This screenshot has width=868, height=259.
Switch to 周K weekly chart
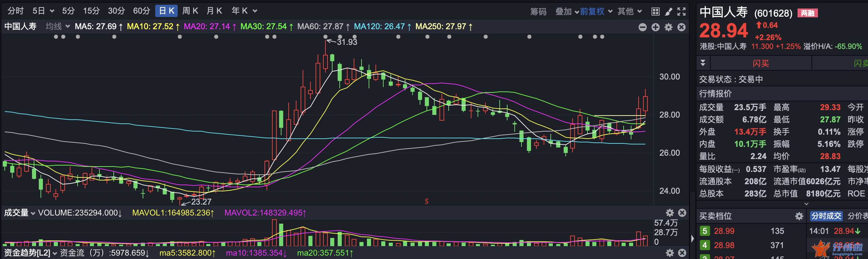[190, 11]
